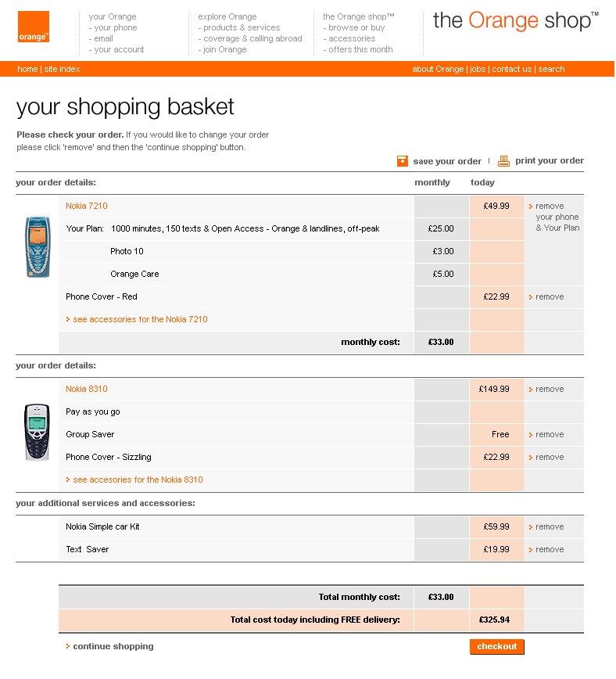
Task: Click the print your order printer icon
Action: point(504,161)
